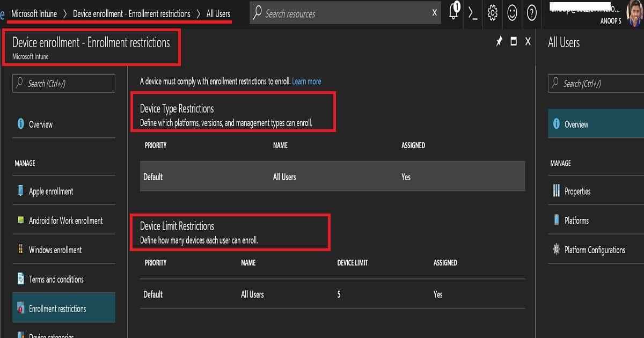This screenshot has height=338, width=644.
Task: Open Apple enrollment menu item
Action: tap(64, 191)
